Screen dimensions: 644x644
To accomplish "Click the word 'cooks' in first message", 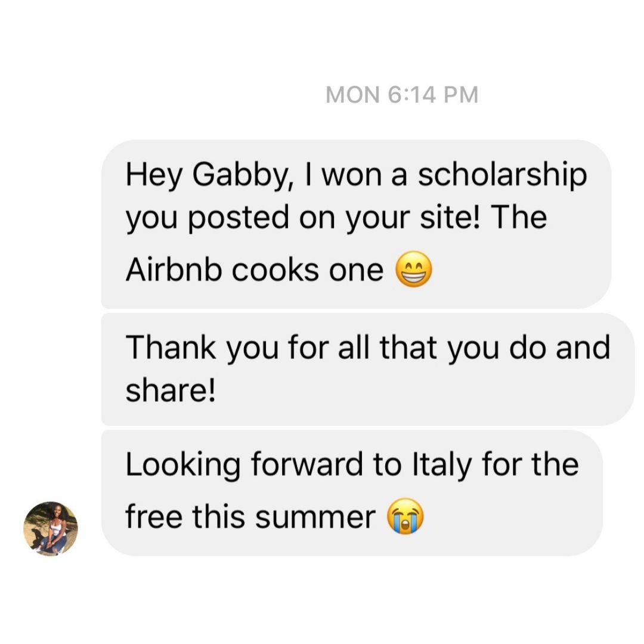I will [275, 270].
